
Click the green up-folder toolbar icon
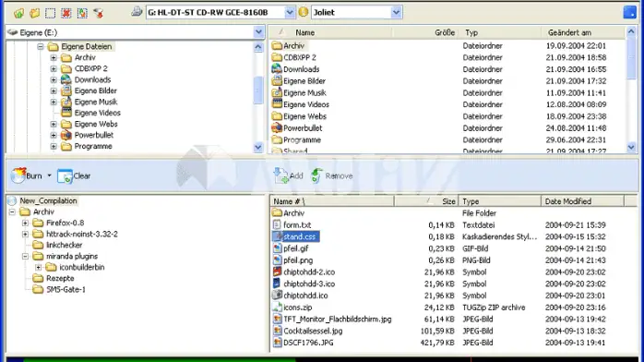[18, 13]
